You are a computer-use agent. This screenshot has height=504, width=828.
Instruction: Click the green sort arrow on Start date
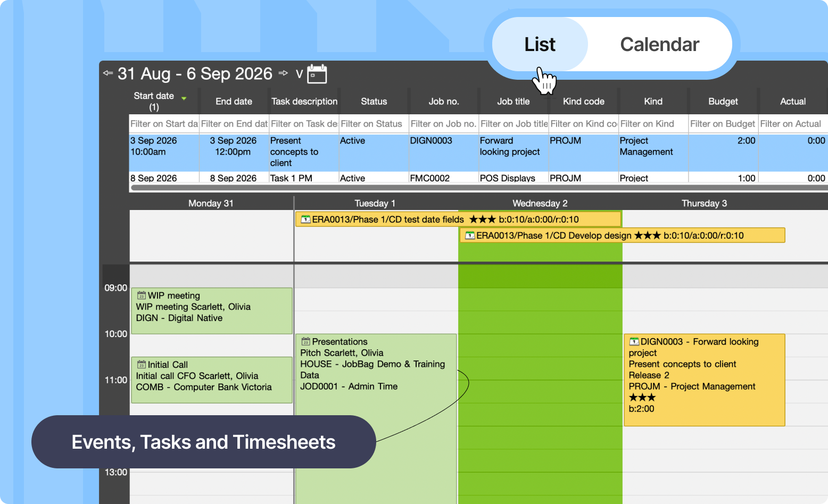[x=184, y=98]
